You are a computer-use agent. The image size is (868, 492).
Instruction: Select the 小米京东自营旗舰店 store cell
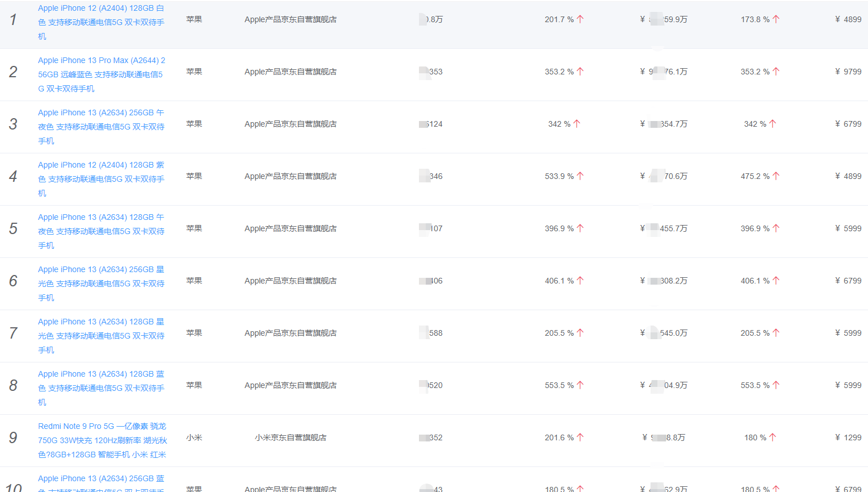pyautogui.click(x=291, y=437)
